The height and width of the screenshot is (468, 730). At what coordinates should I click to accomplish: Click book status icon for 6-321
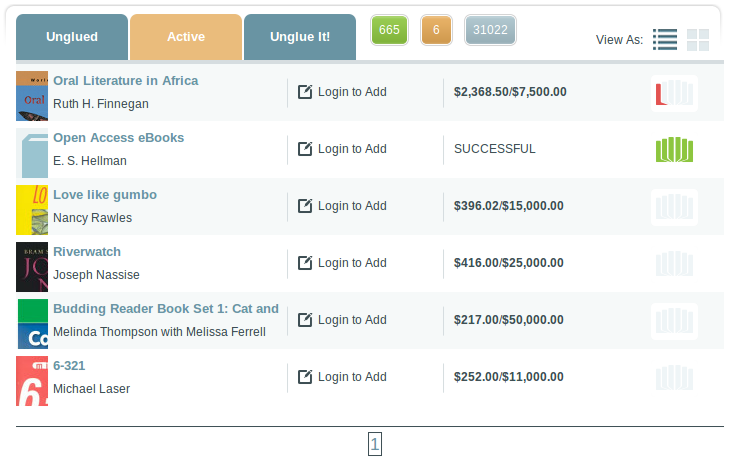(674, 378)
